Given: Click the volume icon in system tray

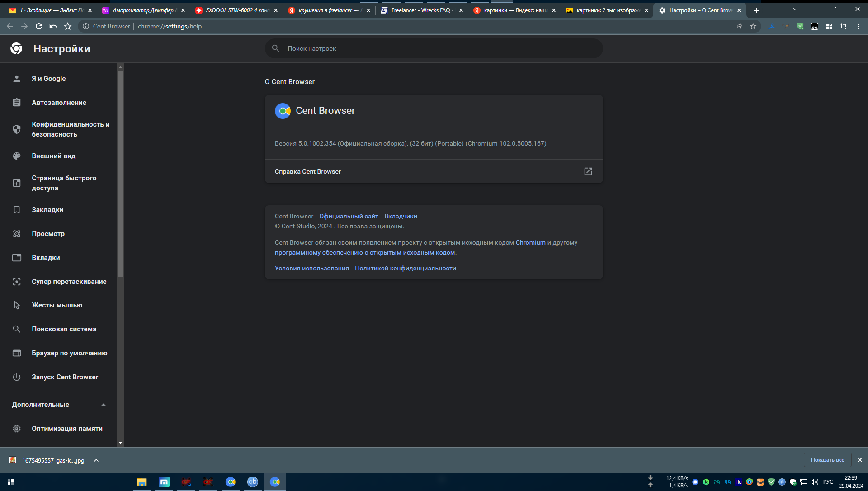Looking at the screenshot, I should tap(815, 482).
